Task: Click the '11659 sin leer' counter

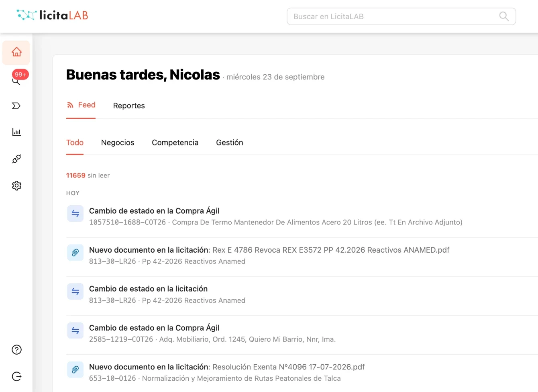Action: tap(88, 176)
